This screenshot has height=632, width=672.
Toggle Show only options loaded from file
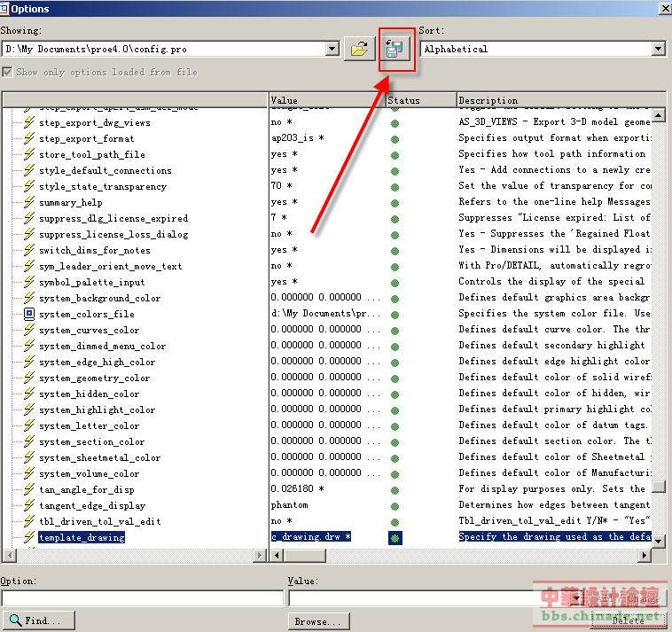(x=7, y=72)
